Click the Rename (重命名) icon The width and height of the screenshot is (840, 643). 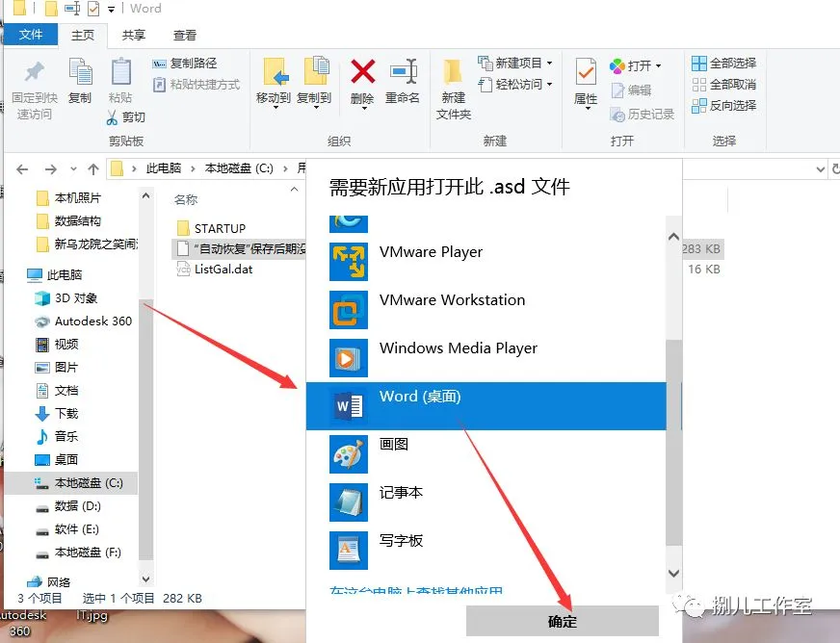tap(404, 71)
